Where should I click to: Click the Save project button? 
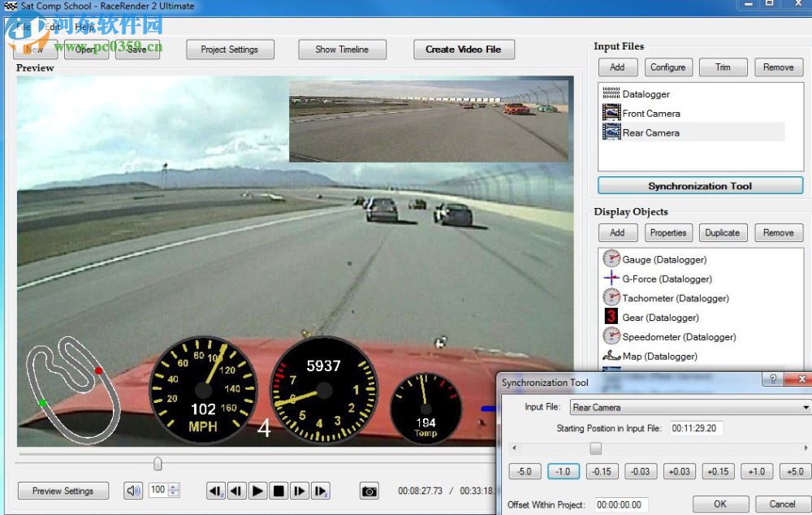click(x=137, y=50)
